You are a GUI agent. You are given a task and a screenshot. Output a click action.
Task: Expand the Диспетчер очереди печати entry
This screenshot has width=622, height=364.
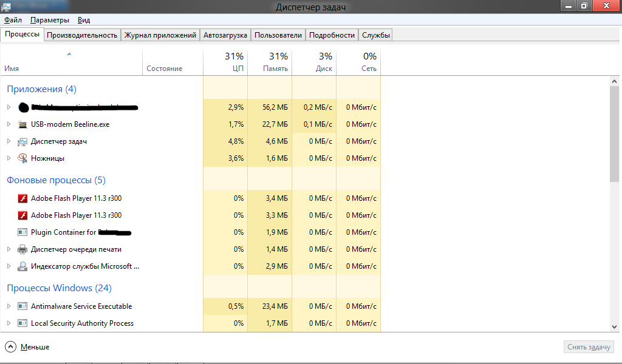pos(9,249)
